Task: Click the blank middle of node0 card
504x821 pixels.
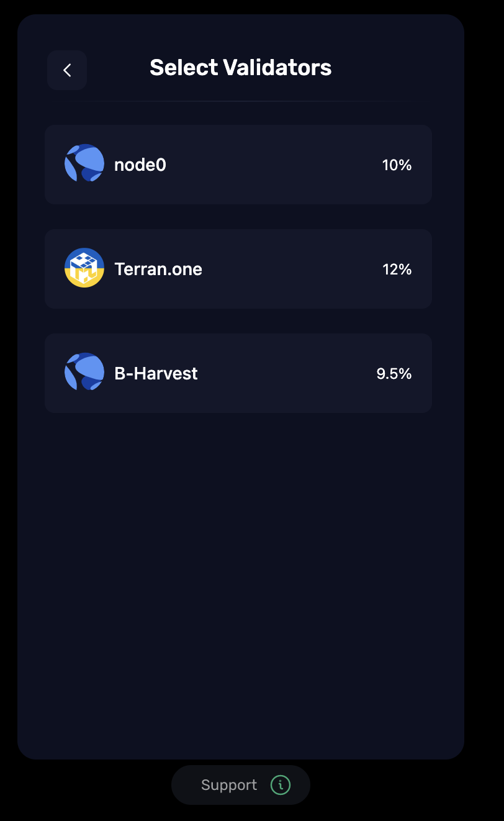Action: (x=273, y=165)
